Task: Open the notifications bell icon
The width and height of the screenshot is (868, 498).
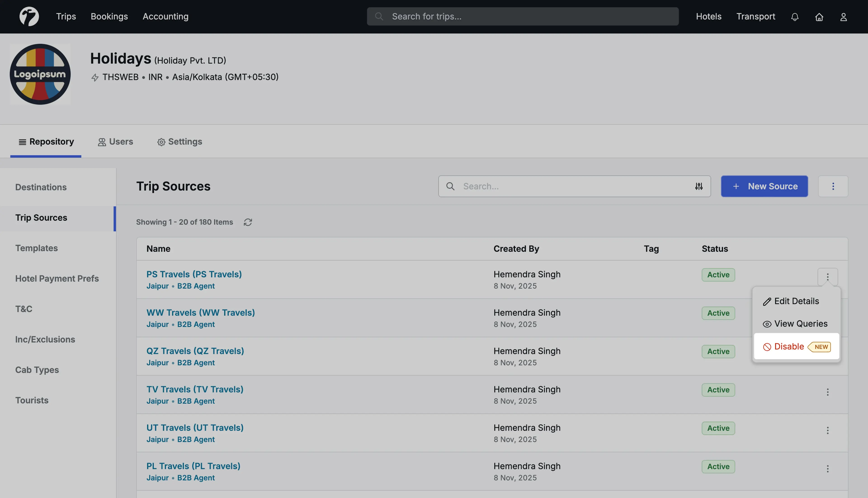Action: 795,16
